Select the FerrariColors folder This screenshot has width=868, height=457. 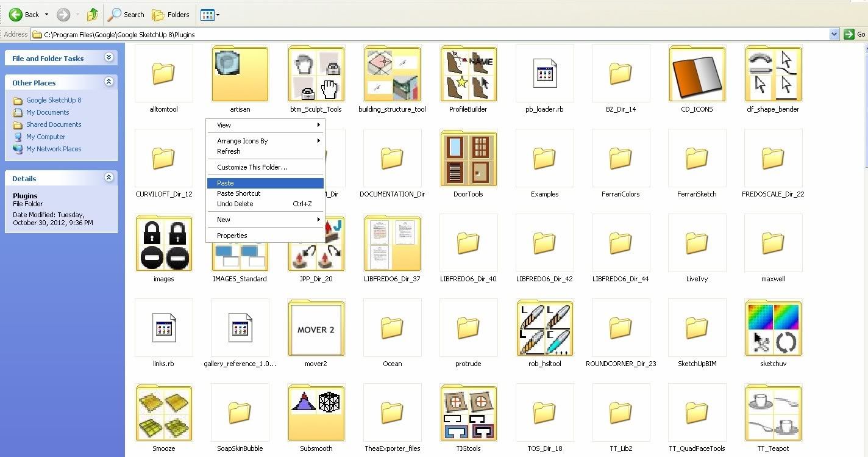tap(621, 164)
